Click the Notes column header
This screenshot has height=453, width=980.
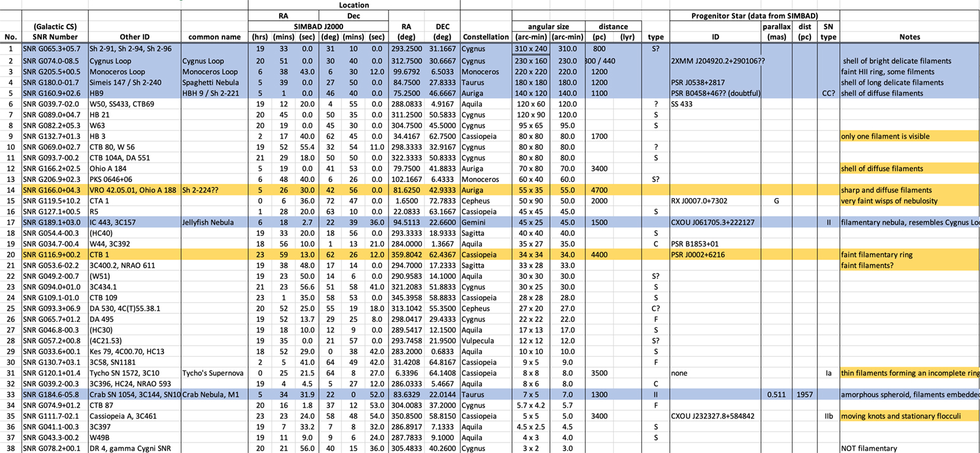910,37
